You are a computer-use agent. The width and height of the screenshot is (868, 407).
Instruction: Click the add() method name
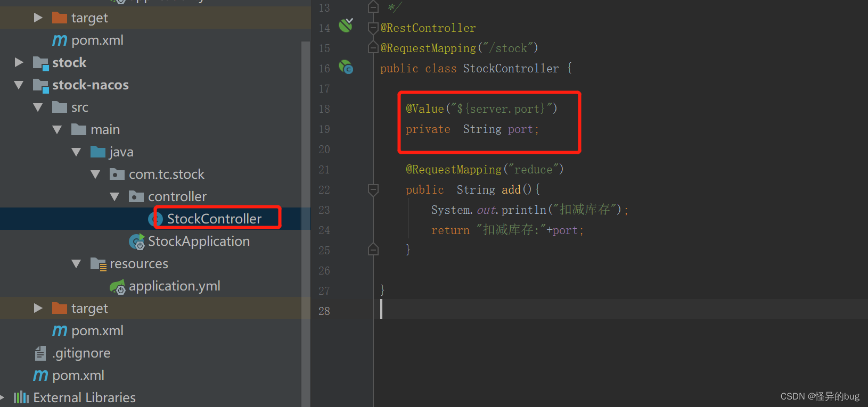pos(511,190)
